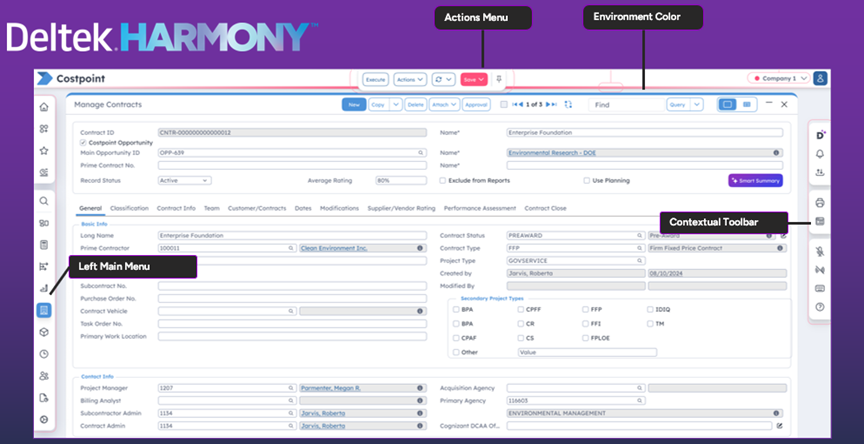Open Favorites star icon in left menu
The height and width of the screenshot is (444, 864).
(x=43, y=151)
